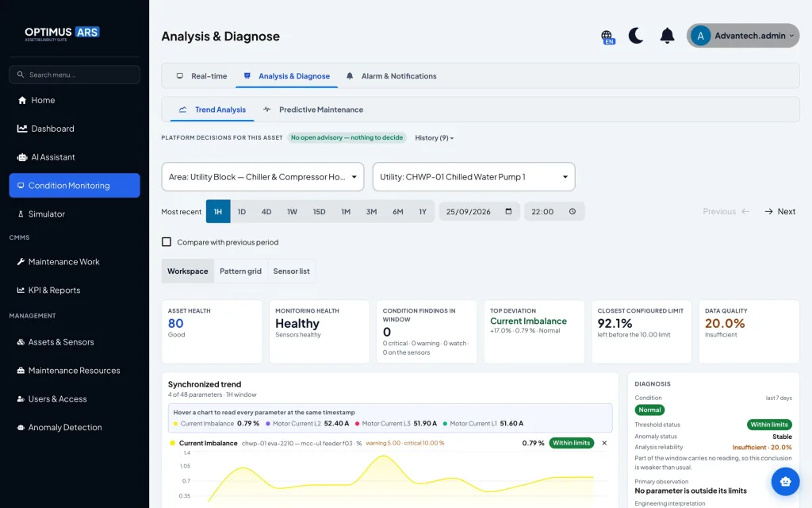Image resolution: width=812 pixels, height=508 pixels.
Task: Click the Search menu input field
Action: (x=74, y=75)
